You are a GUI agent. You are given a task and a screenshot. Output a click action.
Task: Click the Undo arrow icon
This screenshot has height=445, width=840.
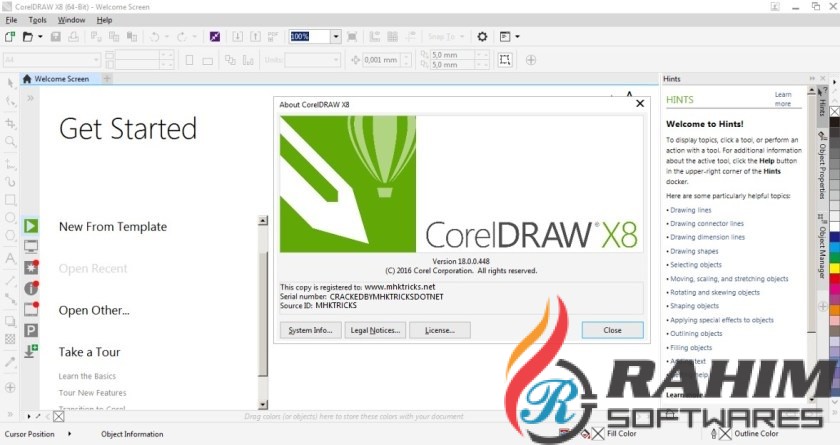(154, 36)
